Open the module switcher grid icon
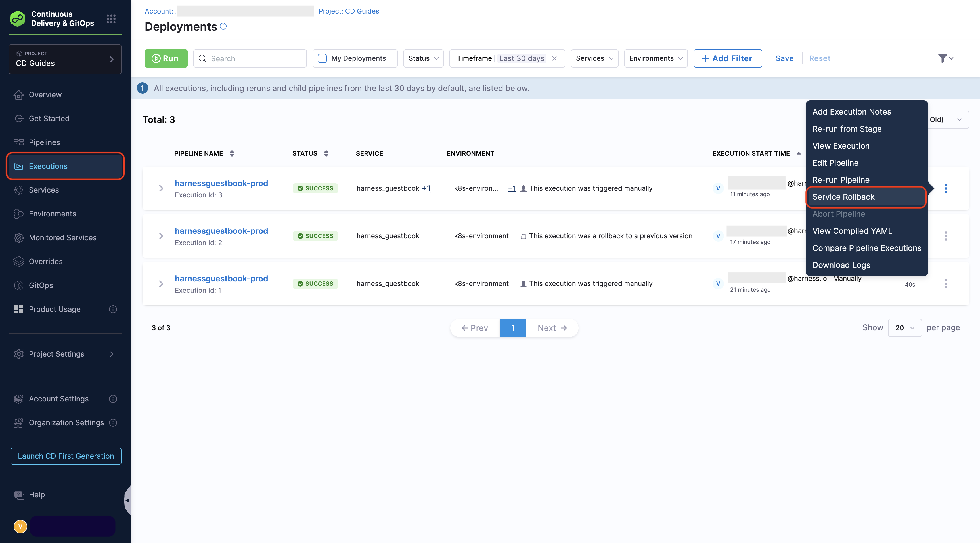980x543 pixels. pos(111,19)
